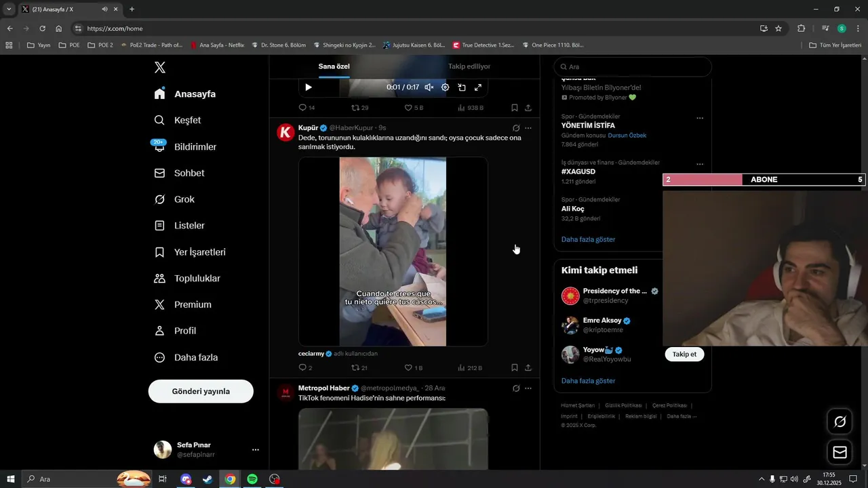Viewport: 868px width, 488px height.
Task: Switch to Sana özel tab
Action: [x=334, y=66]
